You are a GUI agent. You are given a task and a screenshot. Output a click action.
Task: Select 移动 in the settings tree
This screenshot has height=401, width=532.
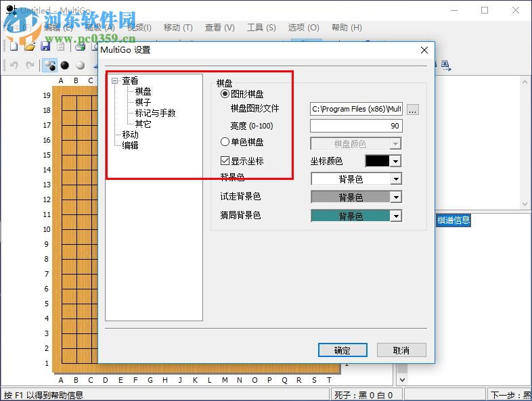pos(130,135)
